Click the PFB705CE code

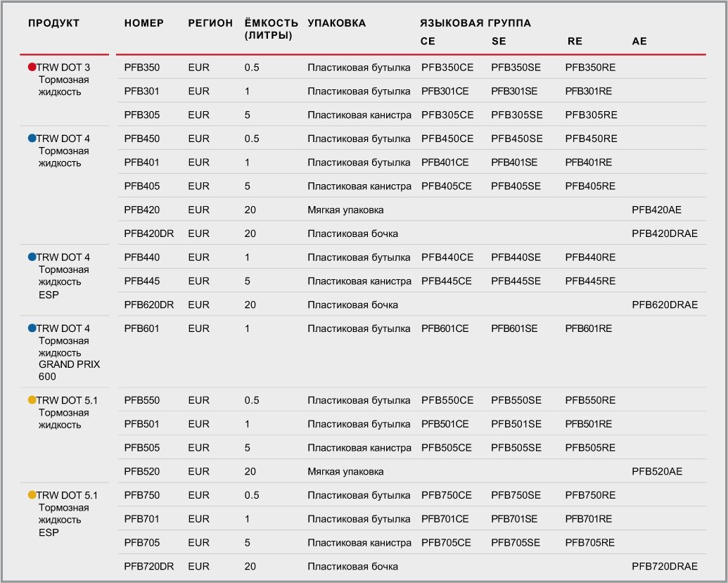pos(446,543)
